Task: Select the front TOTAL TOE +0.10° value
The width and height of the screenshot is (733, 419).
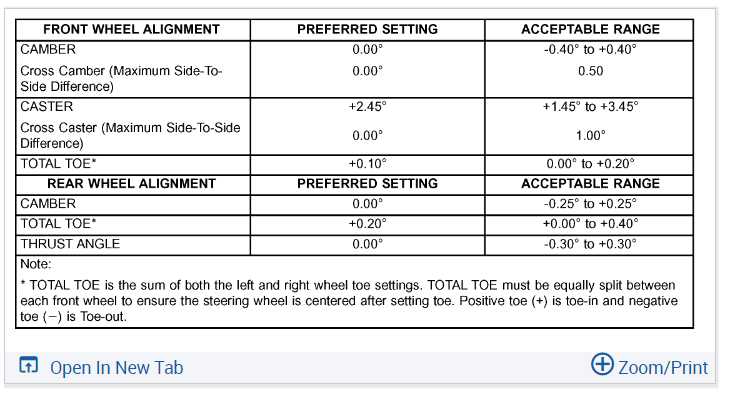Action: point(367,164)
